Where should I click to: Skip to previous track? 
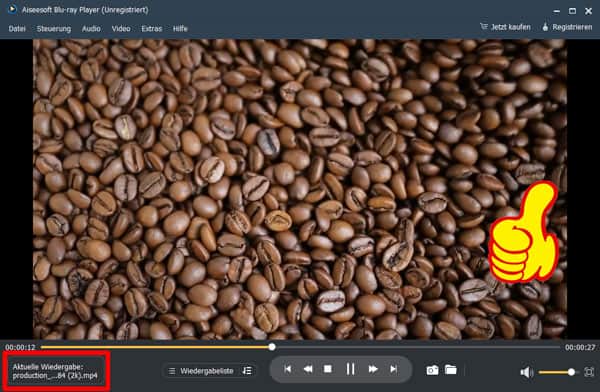[288, 369]
